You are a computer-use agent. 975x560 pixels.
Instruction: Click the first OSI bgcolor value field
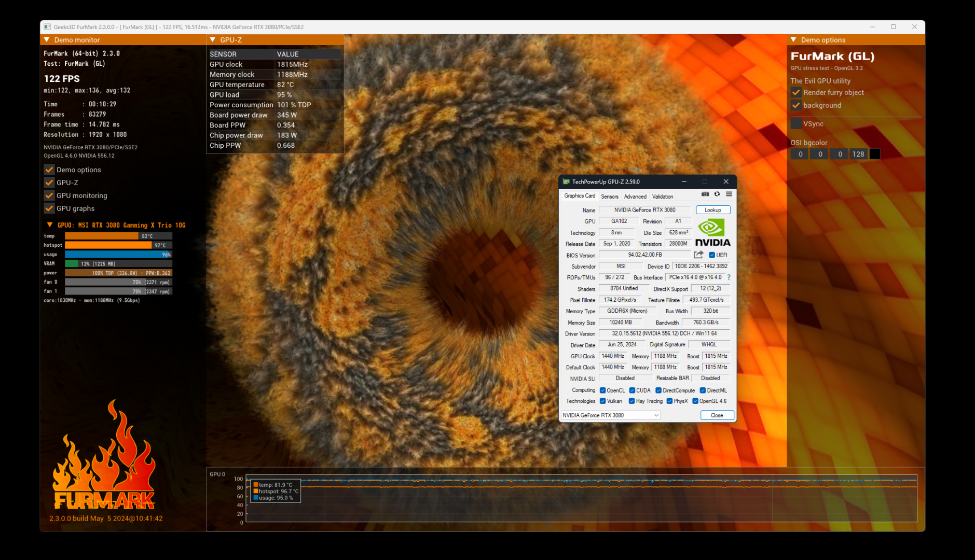[x=800, y=154]
